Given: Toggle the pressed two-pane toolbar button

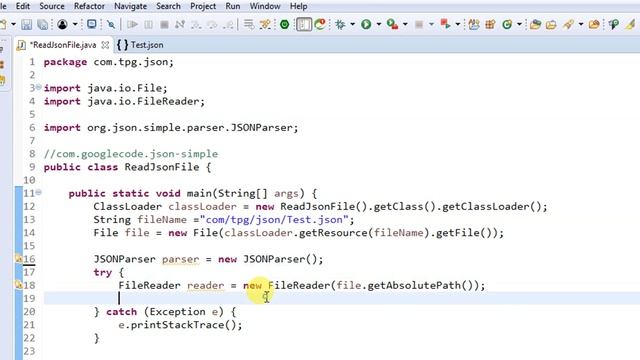Looking at the screenshot, I should pyautogui.click(x=304, y=24).
